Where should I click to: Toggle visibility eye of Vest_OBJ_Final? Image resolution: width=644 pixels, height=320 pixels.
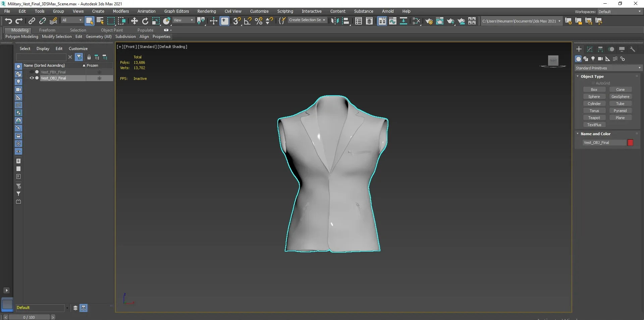pyautogui.click(x=32, y=78)
